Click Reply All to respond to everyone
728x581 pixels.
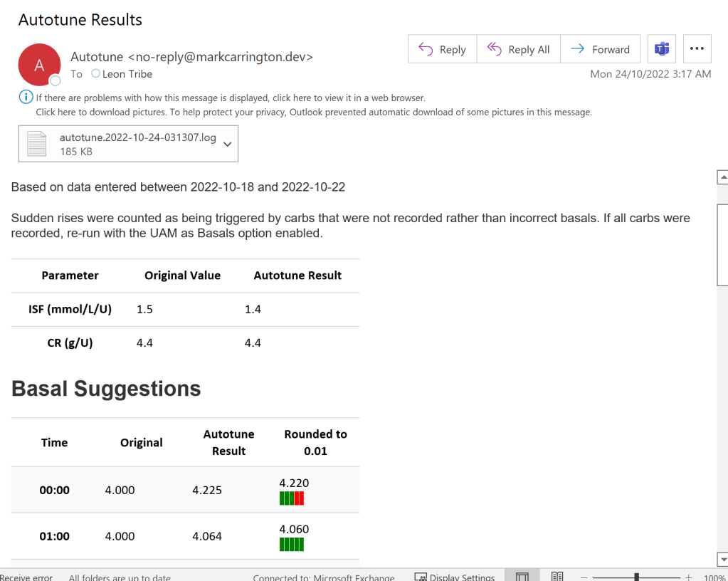[518, 49]
